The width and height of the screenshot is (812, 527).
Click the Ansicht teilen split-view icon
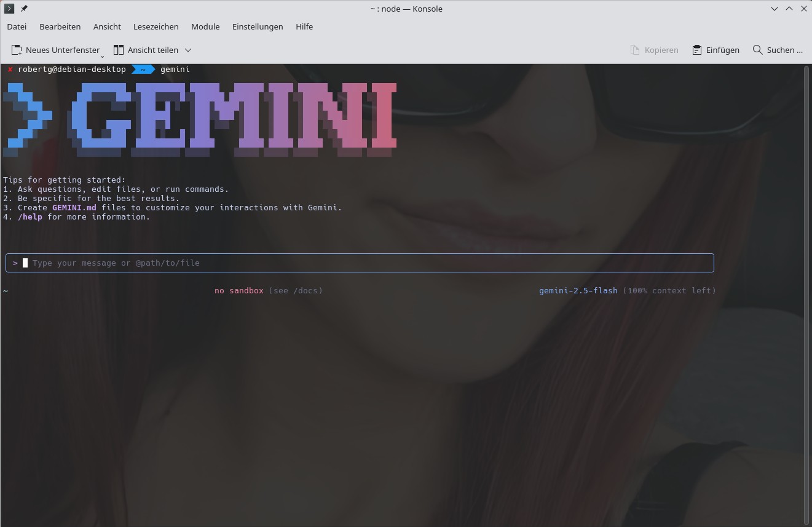[119, 50]
